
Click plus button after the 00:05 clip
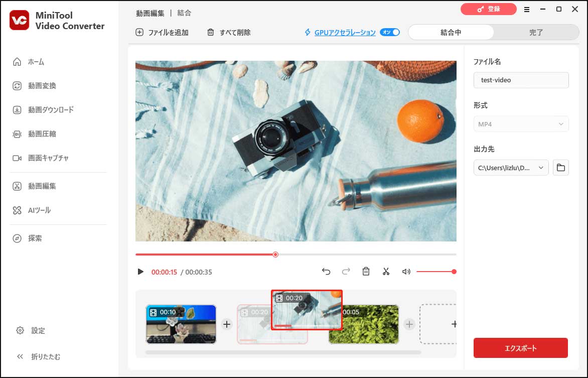click(x=409, y=324)
